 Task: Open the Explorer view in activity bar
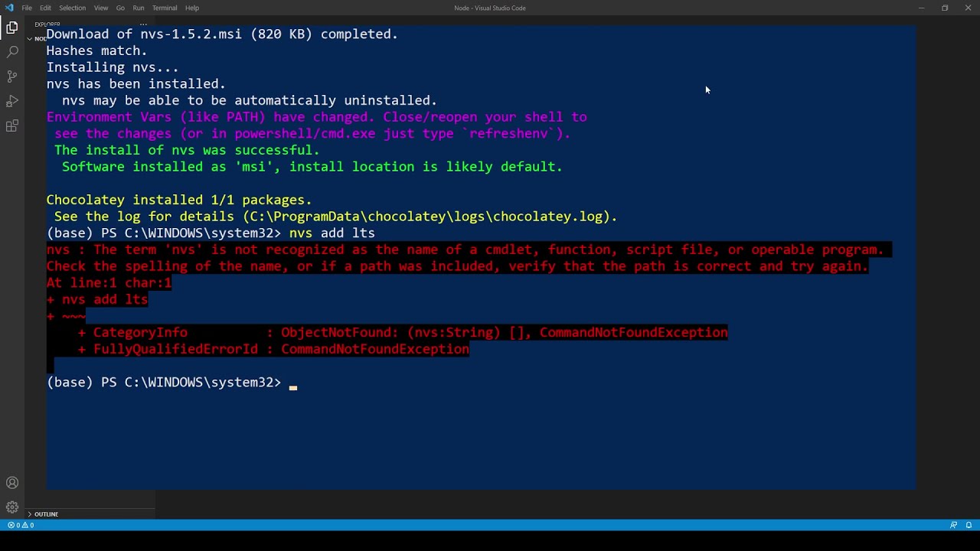click(12, 28)
